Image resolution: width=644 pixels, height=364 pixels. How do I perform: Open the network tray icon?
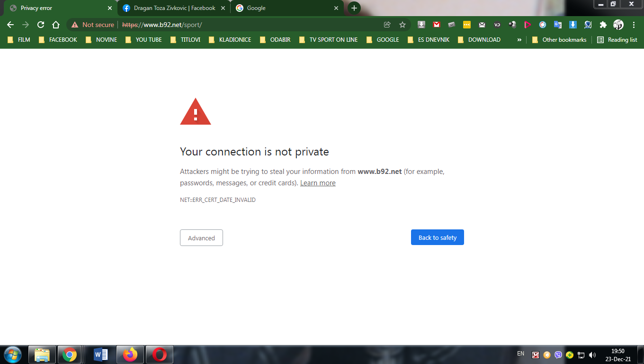point(581,355)
